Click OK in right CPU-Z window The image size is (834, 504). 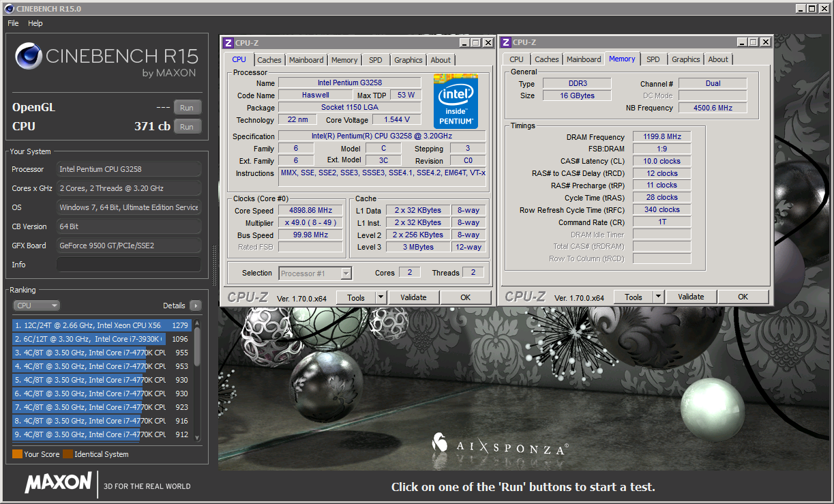(743, 297)
